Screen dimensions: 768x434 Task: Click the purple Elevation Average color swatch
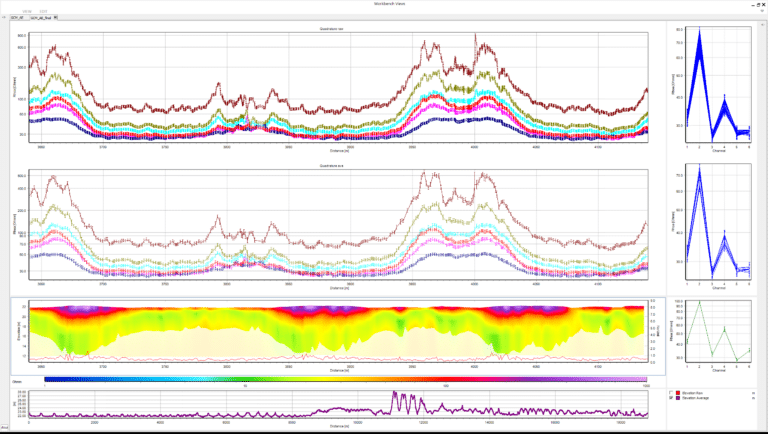point(678,398)
